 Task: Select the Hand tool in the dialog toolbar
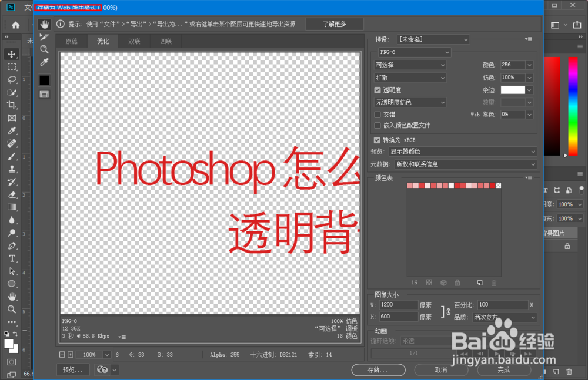coord(44,23)
